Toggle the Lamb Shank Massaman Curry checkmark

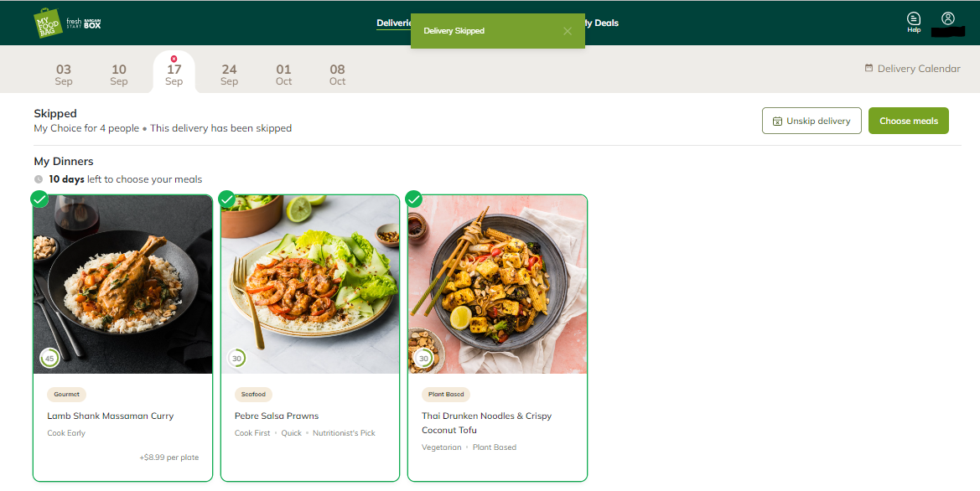(x=39, y=199)
